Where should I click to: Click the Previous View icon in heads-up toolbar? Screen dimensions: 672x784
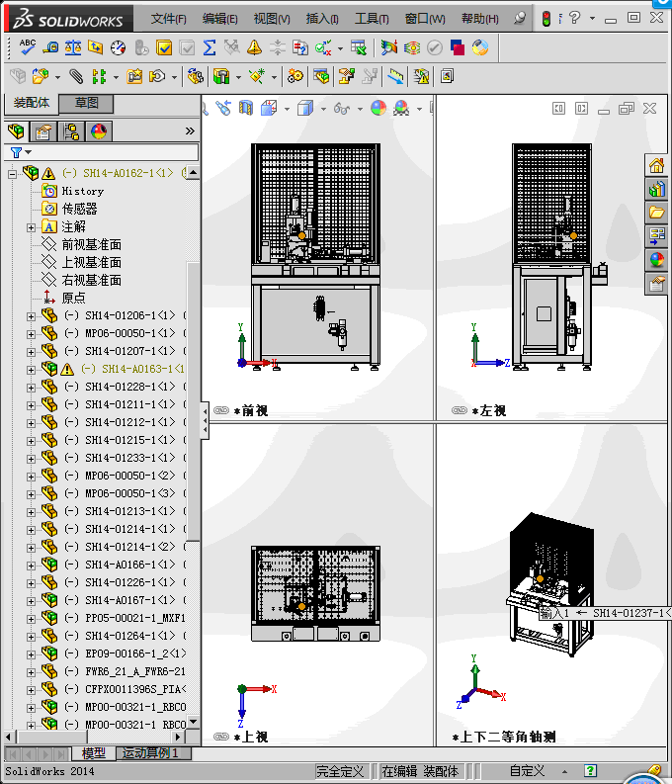coord(223,108)
